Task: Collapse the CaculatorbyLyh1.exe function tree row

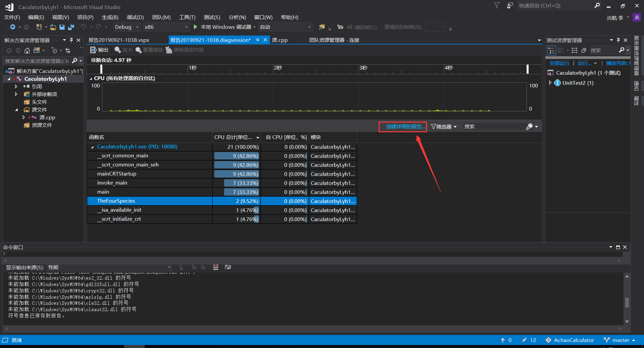Action: [92, 147]
